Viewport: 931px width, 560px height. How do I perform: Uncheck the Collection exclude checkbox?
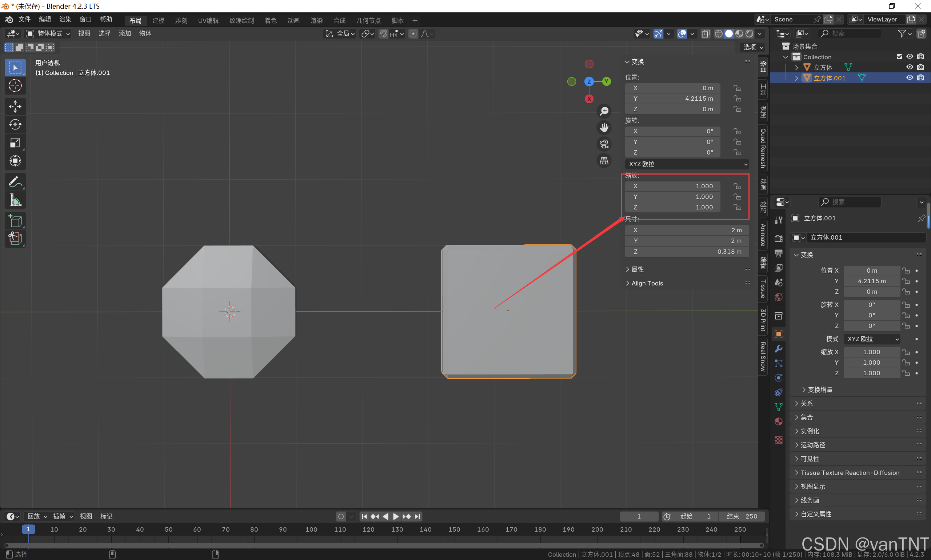point(899,57)
